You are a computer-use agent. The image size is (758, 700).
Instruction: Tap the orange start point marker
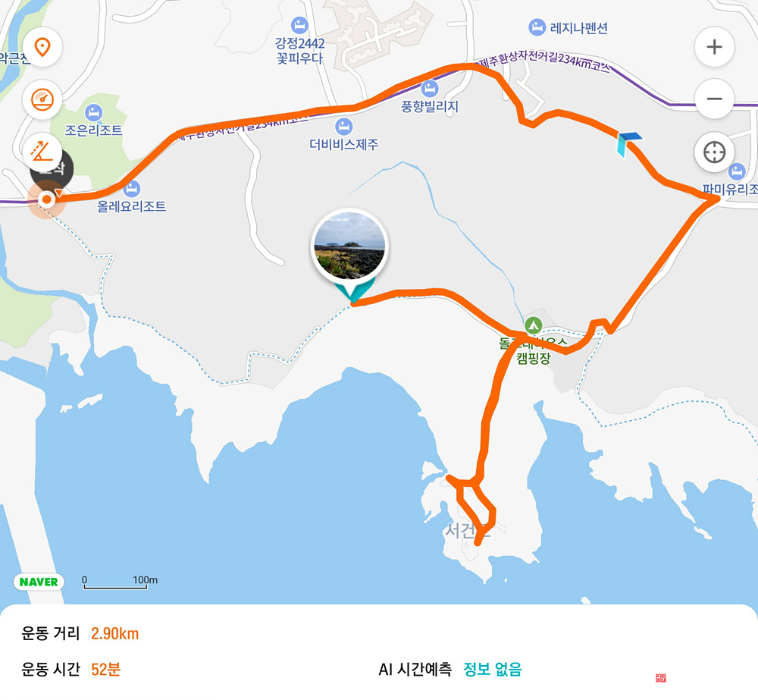(46, 199)
